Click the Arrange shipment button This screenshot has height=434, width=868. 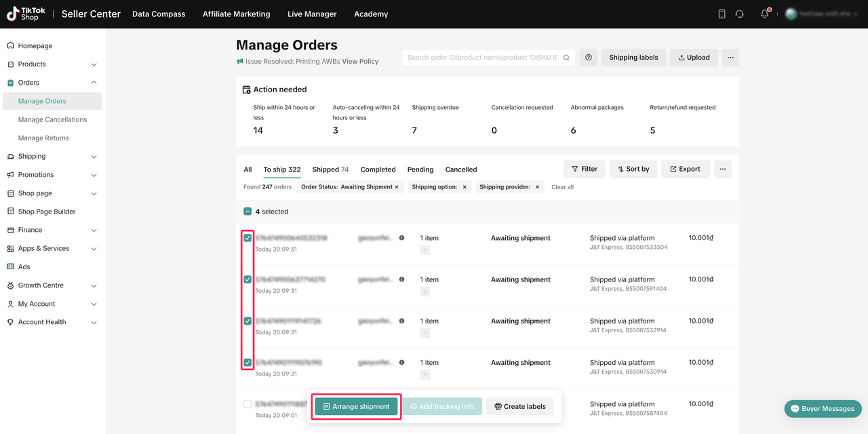tap(356, 406)
